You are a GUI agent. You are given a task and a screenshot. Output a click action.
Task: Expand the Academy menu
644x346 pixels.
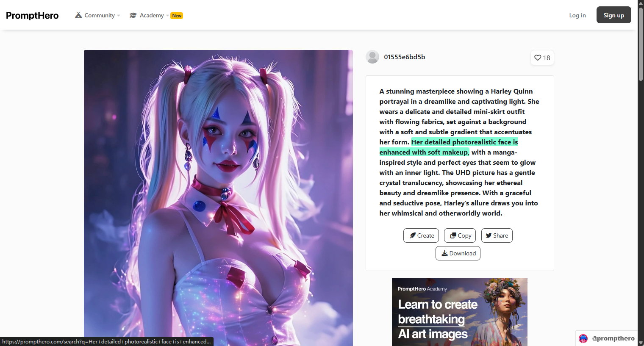point(150,15)
